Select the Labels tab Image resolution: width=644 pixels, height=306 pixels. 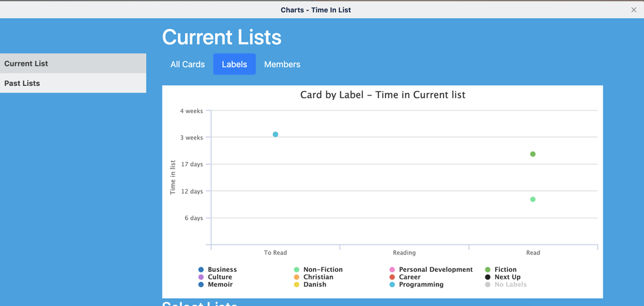tap(235, 64)
